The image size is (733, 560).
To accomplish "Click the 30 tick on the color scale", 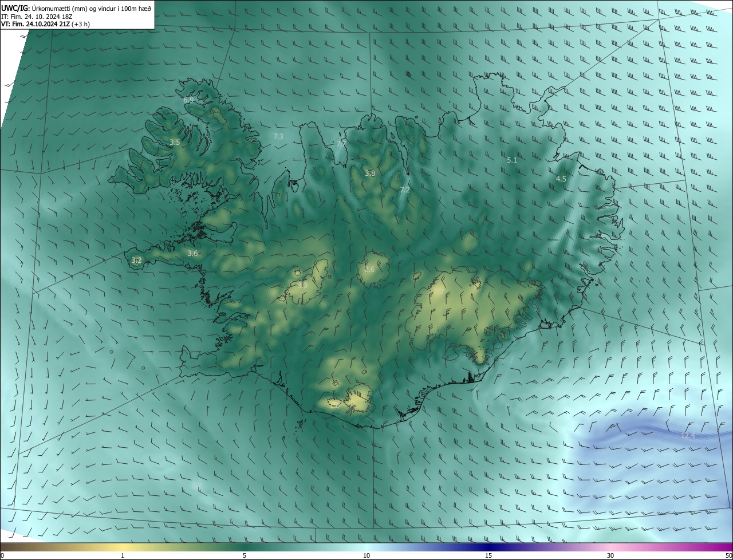I will tap(610, 555).
